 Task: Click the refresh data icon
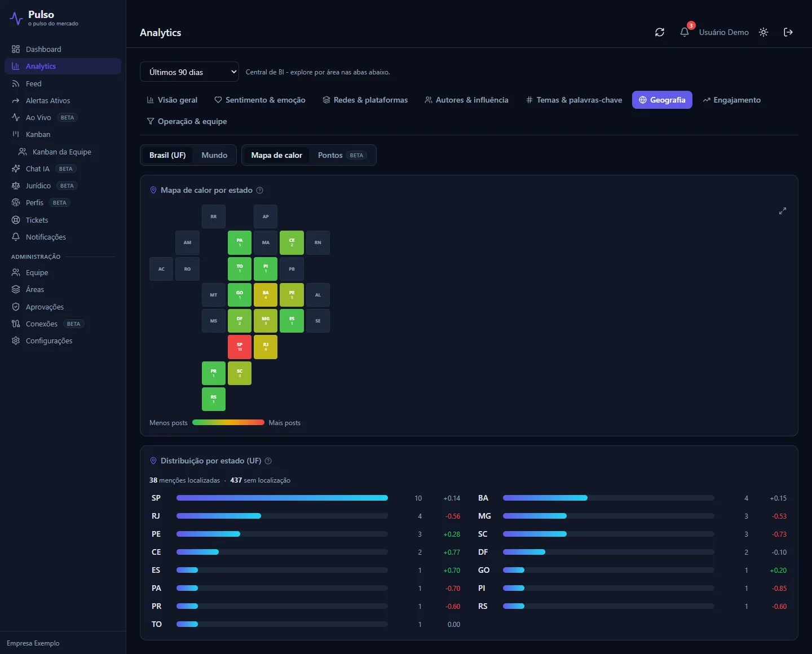[x=660, y=32]
